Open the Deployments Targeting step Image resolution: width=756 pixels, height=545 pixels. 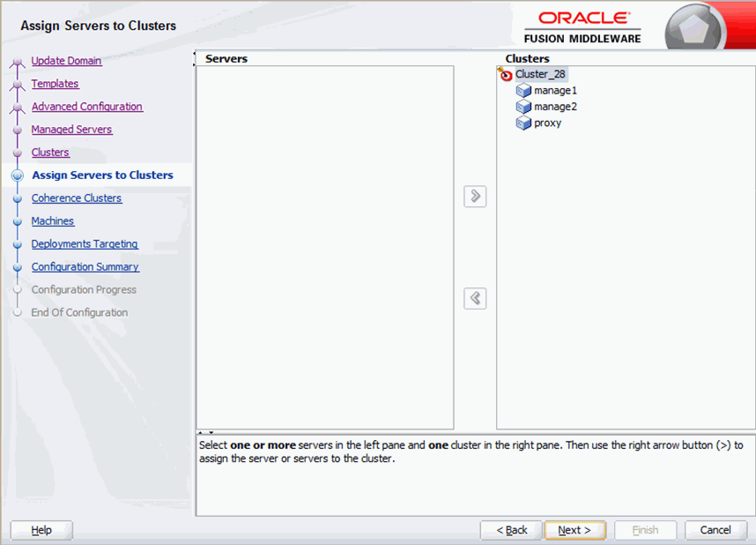click(x=85, y=244)
